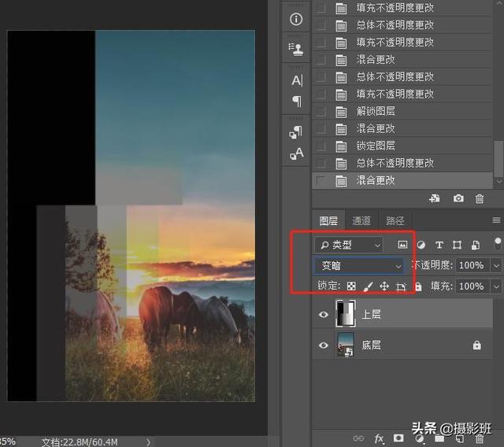Click the 上层 layer thumbnail
Viewport: 504px width, 447px height.
pos(346,314)
